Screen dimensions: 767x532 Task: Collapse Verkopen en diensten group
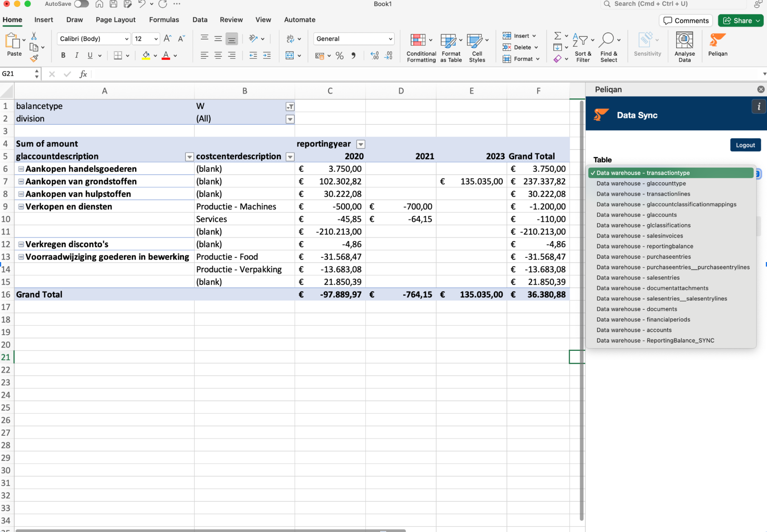[21, 207]
